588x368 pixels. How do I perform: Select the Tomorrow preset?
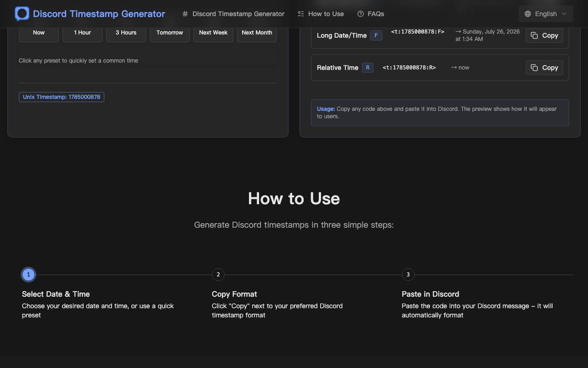point(170,33)
